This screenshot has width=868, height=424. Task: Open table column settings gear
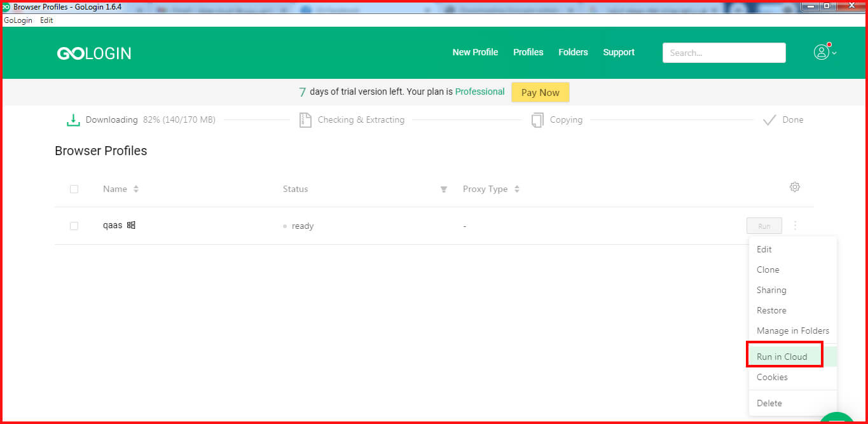(794, 187)
